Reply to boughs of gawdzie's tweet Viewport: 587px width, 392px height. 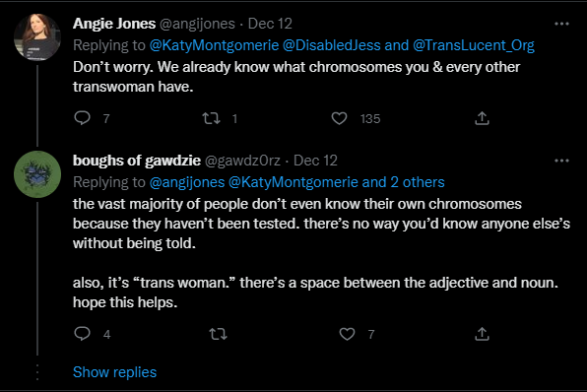[x=83, y=334]
